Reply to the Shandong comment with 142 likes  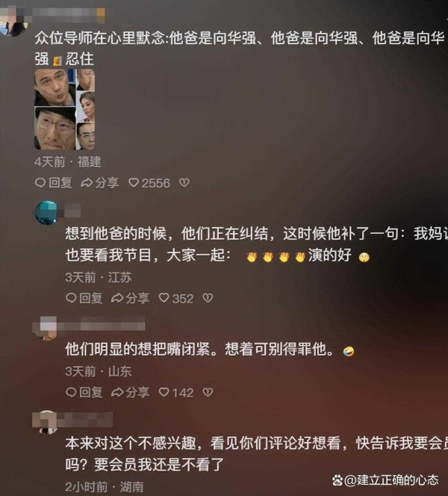pyautogui.click(x=84, y=392)
